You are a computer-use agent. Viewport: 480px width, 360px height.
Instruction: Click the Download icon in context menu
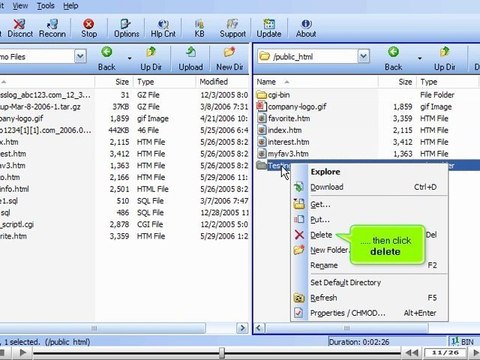[x=299, y=187]
